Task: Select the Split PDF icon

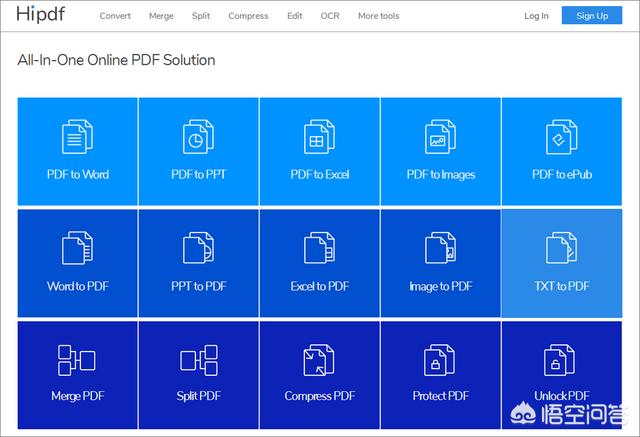Action: point(198,360)
